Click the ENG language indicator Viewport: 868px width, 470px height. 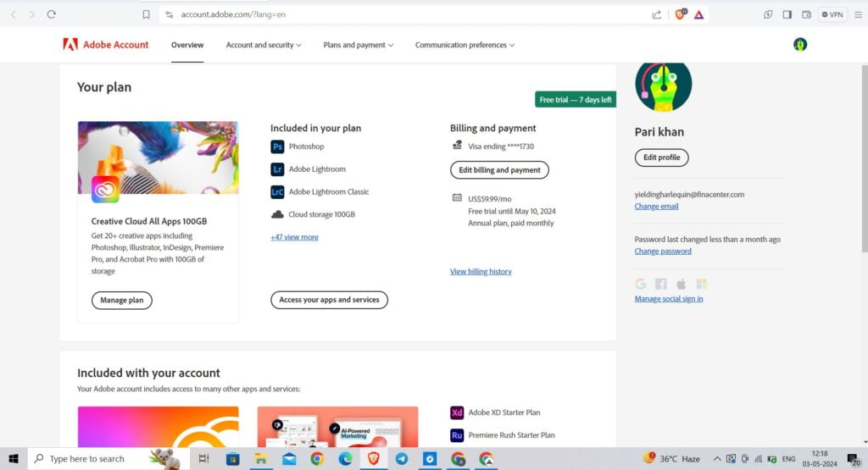click(789, 459)
